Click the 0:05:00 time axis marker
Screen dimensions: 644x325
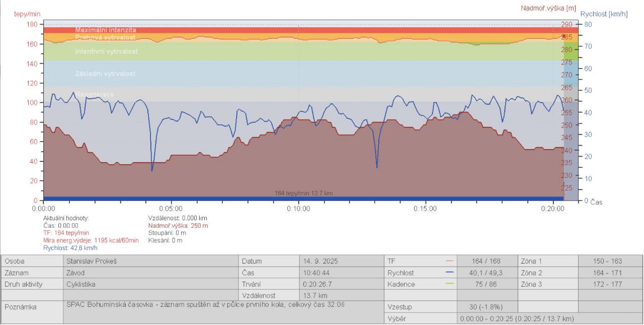[x=171, y=208]
